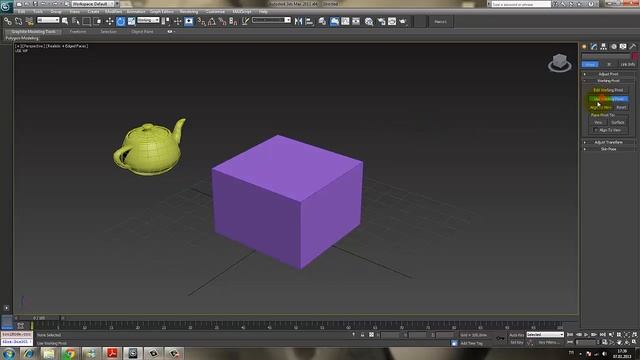Toggle the Graphite Modeling Tools ribbon icon
640x360 pixels.
(334, 21)
